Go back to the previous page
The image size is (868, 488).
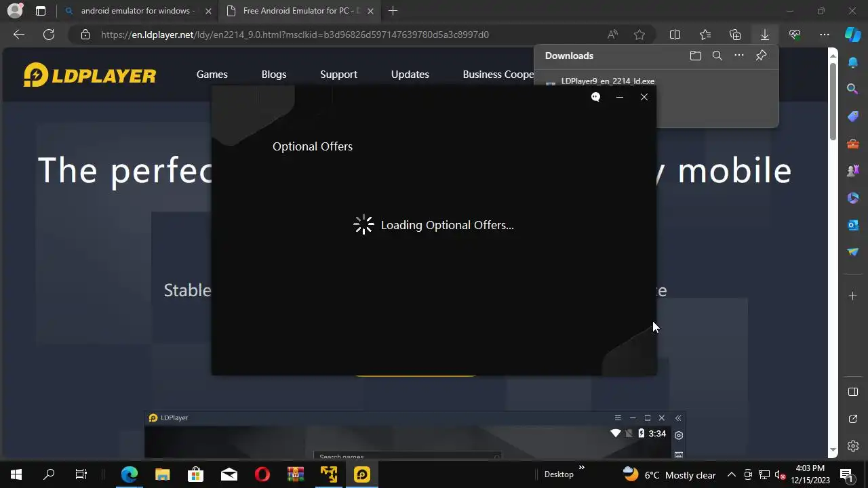19,35
